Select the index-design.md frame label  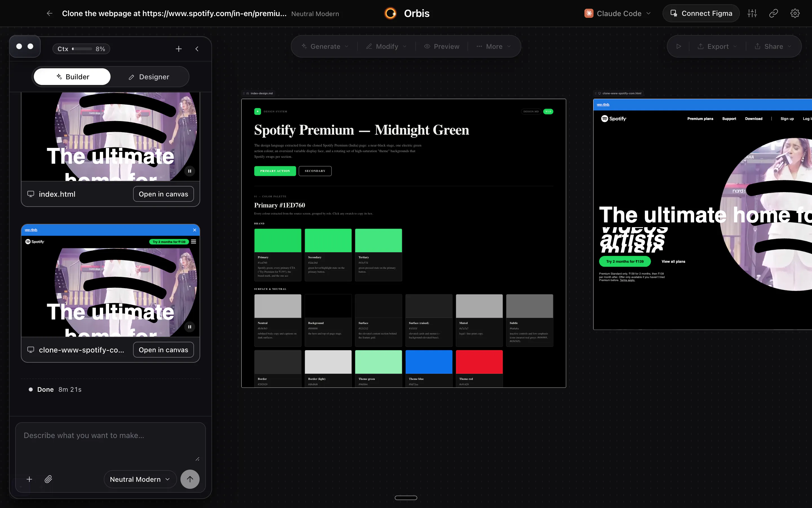pos(262,93)
